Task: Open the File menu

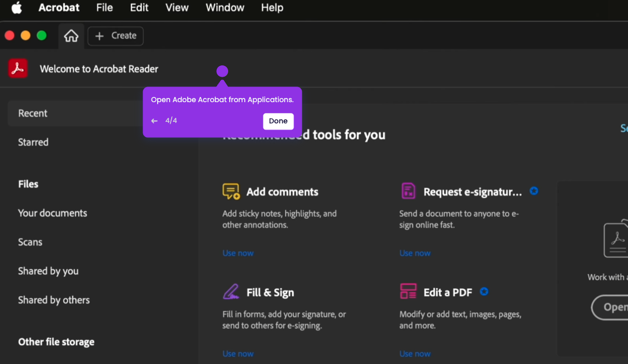Action: [x=105, y=8]
